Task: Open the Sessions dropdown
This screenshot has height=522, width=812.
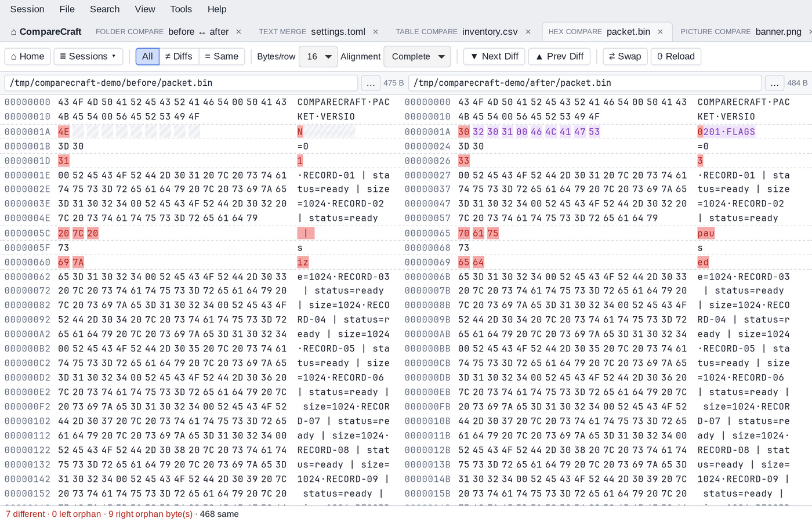Action: (88, 56)
